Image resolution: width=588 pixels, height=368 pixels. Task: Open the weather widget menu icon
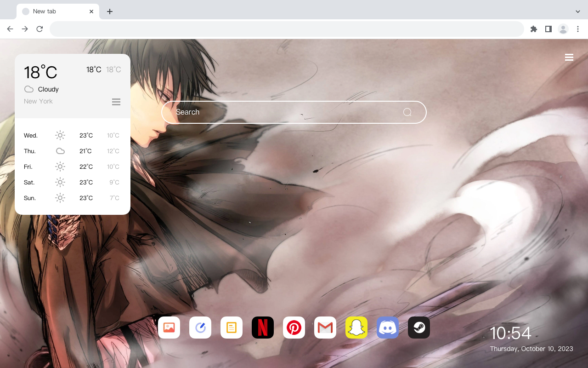tap(116, 102)
